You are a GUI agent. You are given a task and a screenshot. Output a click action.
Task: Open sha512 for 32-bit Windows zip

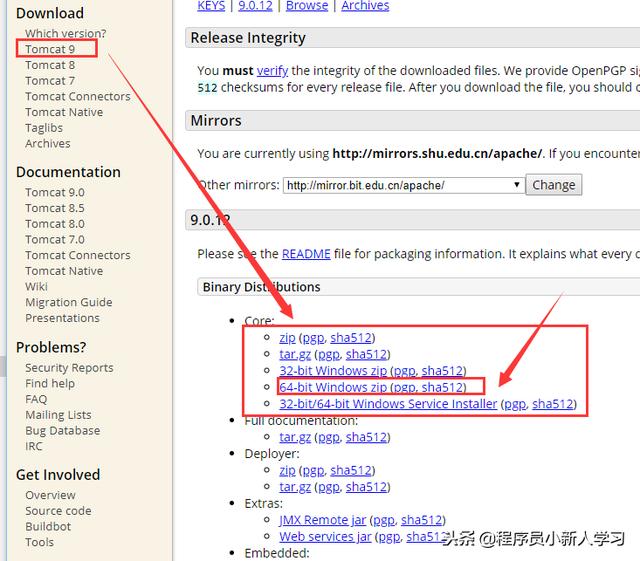442,371
